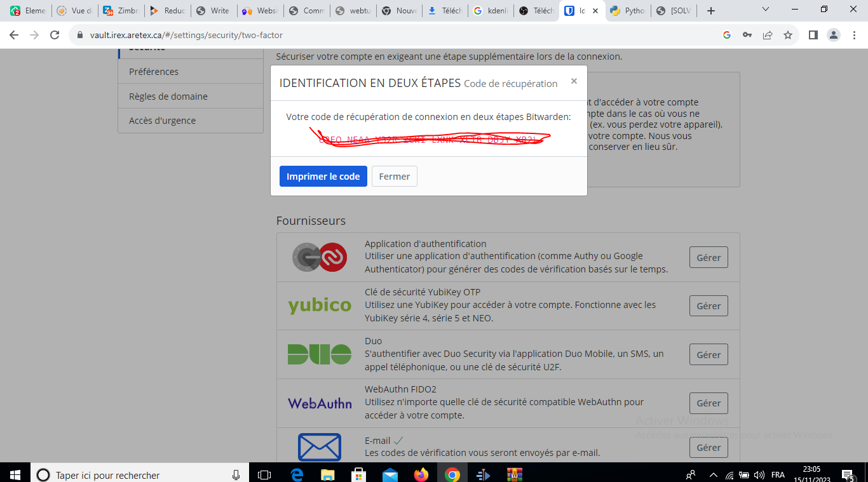The height and width of the screenshot is (482, 868).
Task: Switch to the Zimbr browser tab
Action: (x=121, y=11)
